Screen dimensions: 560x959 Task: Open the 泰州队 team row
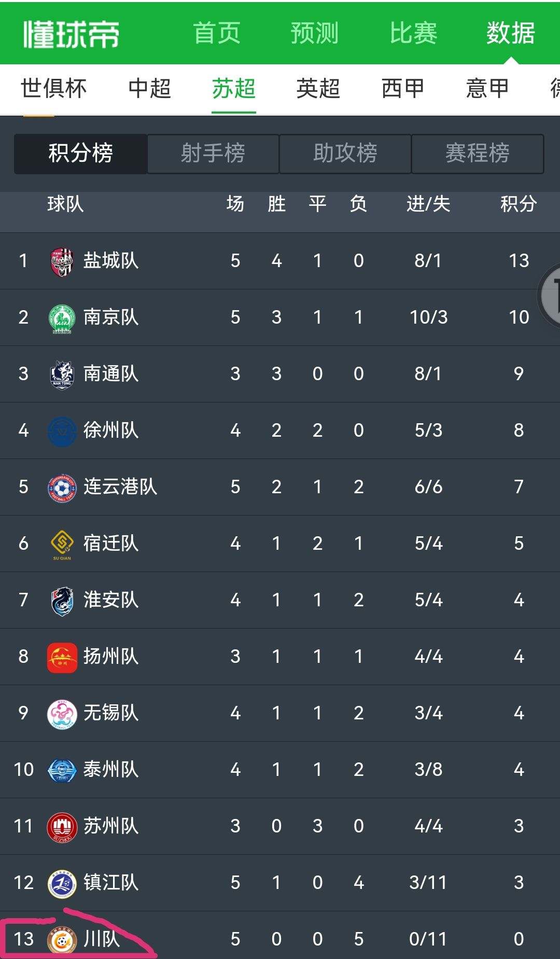(x=280, y=770)
